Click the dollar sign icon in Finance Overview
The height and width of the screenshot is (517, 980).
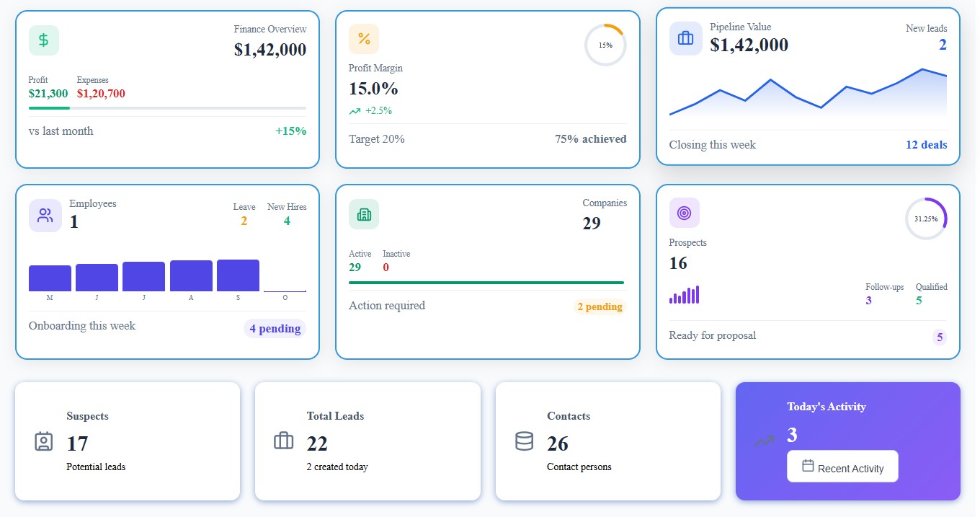click(44, 40)
